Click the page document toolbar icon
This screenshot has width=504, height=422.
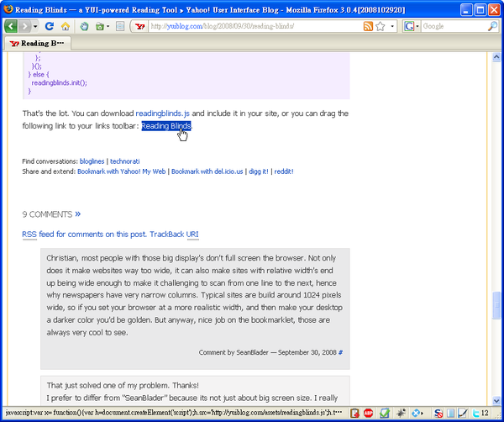[120, 26]
